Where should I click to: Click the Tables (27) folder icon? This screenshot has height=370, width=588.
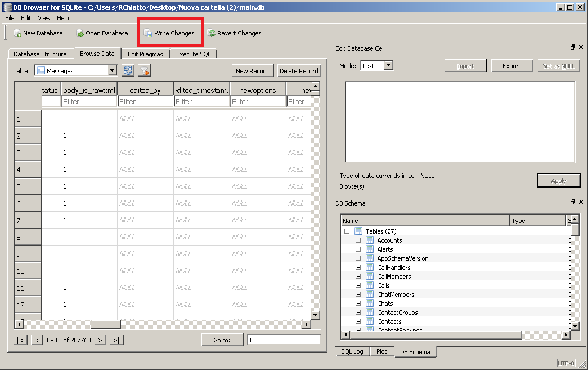pos(358,231)
